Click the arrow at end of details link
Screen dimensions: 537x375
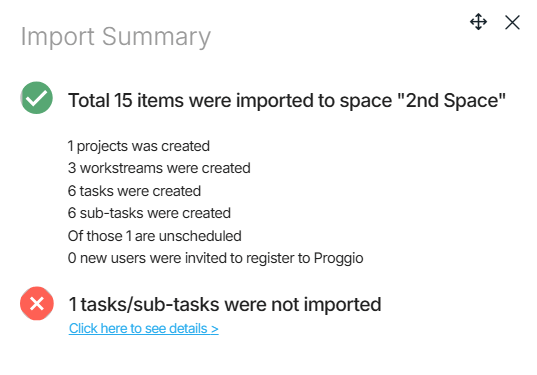(215, 329)
